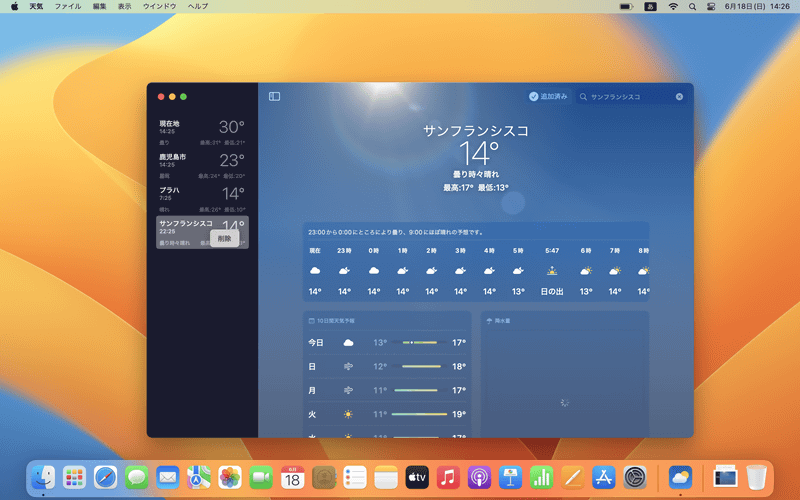Click the hourly summary text about 23:00
Screen dimensions: 800x500
pos(395,232)
